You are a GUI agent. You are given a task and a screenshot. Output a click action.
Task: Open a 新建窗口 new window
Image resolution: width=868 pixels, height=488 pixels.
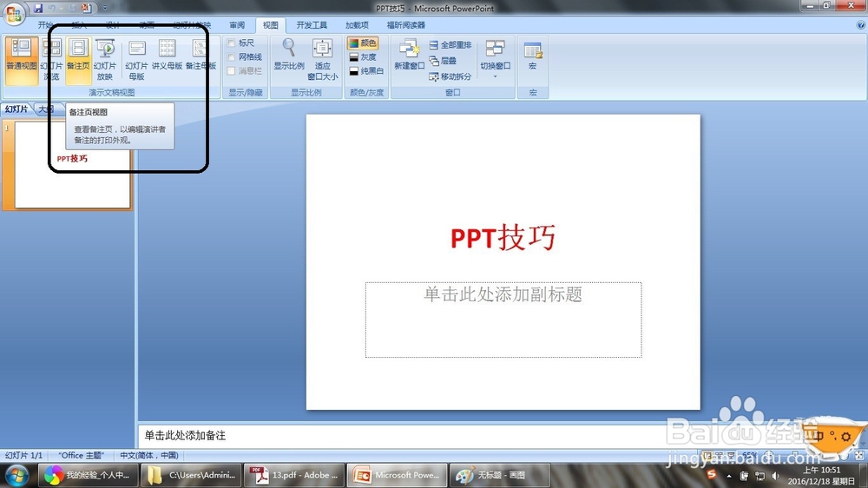(409, 56)
